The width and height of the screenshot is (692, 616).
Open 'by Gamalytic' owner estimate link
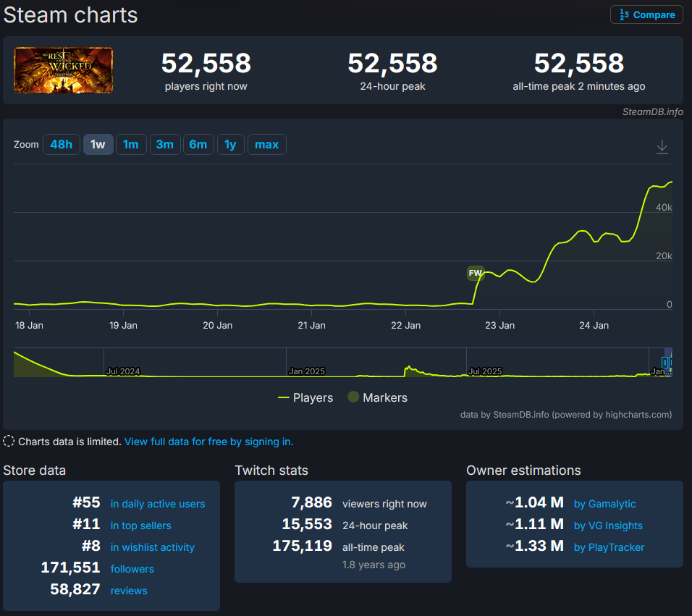pos(604,504)
